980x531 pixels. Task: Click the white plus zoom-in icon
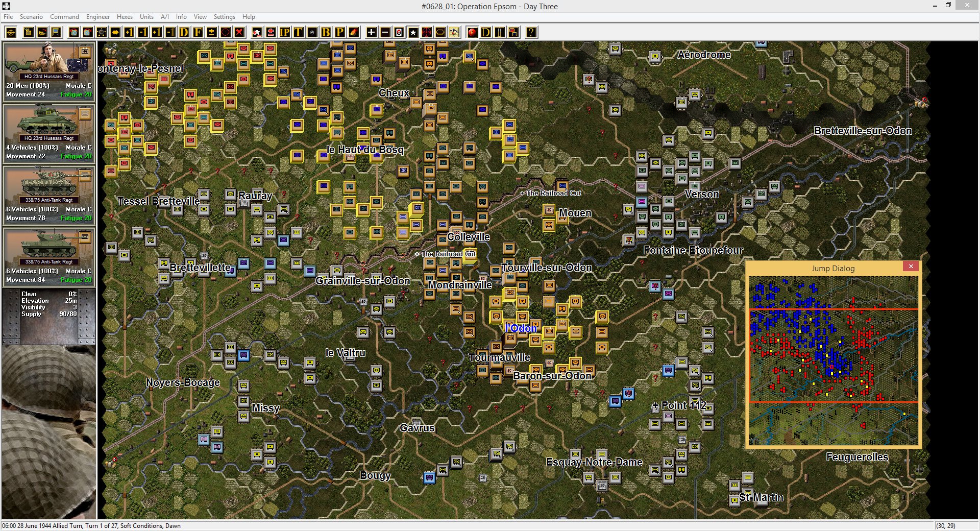pyautogui.click(x=372, y=33)
